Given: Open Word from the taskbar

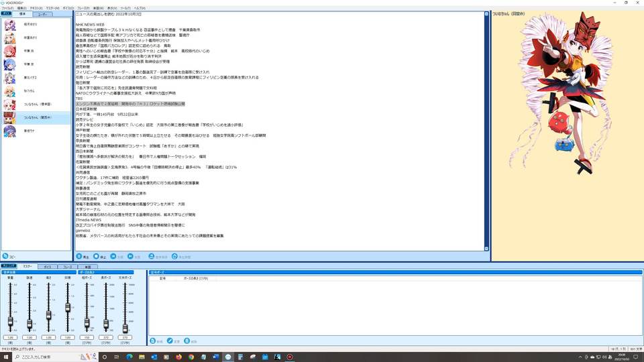Looking at the screenshot, I should click(x=215, y=357).
